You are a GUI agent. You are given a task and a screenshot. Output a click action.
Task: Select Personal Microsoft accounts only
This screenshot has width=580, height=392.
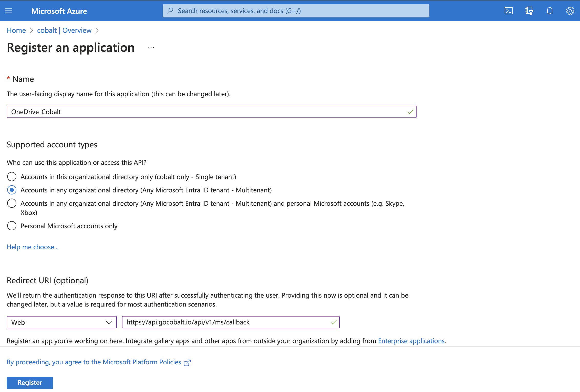click(12, 226)
